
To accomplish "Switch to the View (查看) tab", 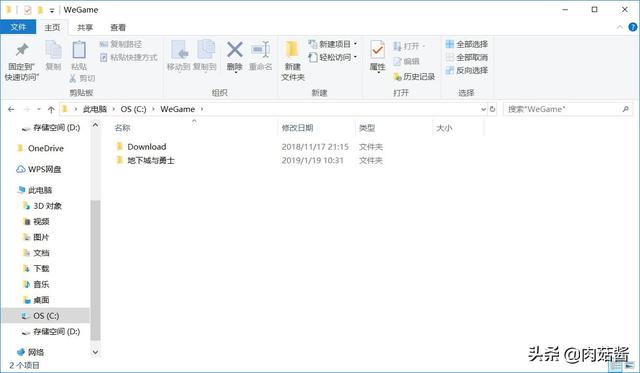I will click(118, 27).
